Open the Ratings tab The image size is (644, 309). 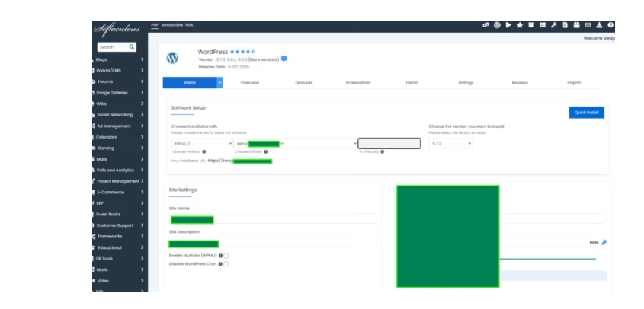[x=466, y=83]
